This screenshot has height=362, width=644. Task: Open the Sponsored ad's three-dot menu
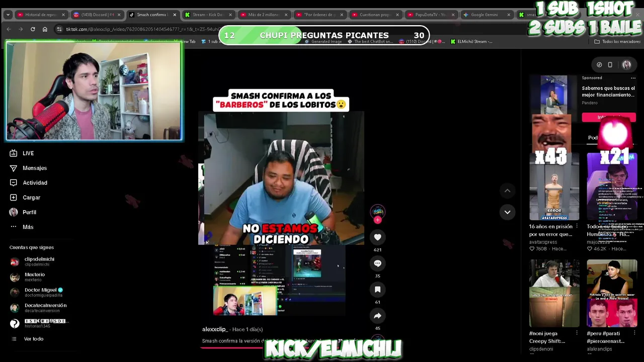[633, 78]
